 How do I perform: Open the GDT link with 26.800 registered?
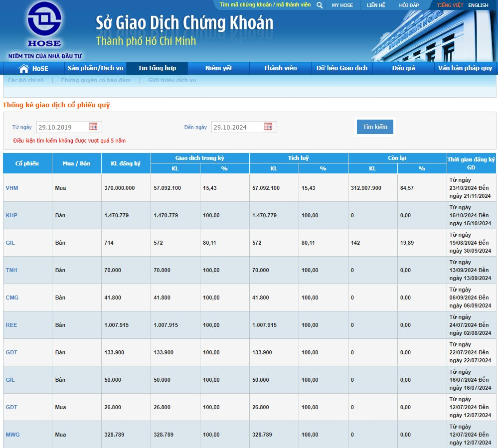tap(11, 407)
